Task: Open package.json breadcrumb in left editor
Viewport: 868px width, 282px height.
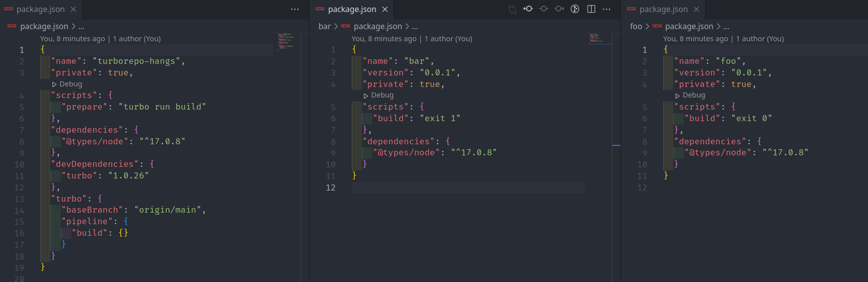Action: [44, 26]
